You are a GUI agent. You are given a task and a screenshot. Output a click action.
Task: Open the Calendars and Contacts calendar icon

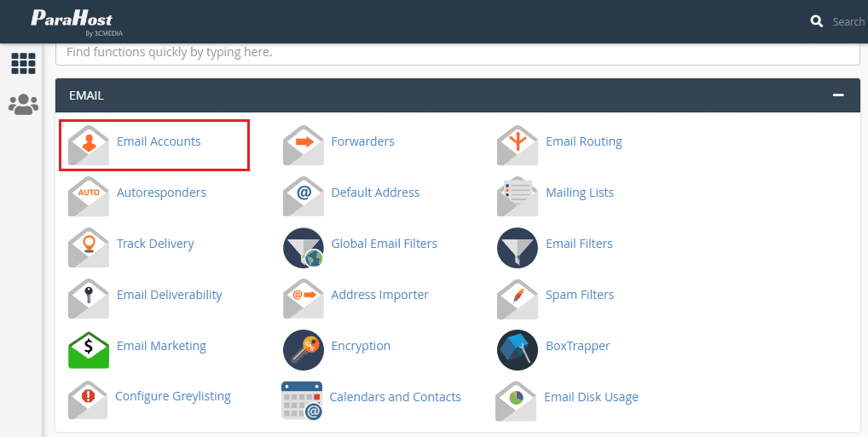tap(301, 400)
